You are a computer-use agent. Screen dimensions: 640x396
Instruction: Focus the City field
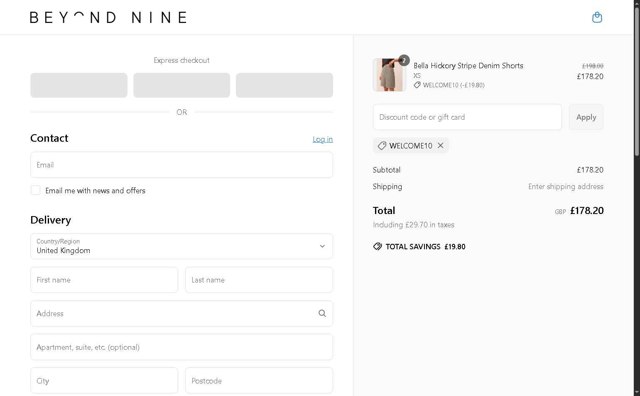pos(104,381)
